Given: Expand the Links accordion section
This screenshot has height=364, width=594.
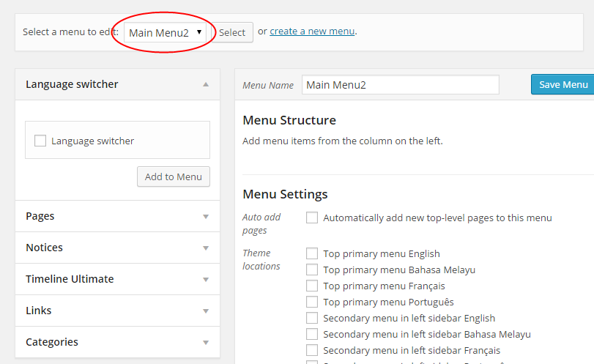Looking at the screenshot, I should [205, 311].
